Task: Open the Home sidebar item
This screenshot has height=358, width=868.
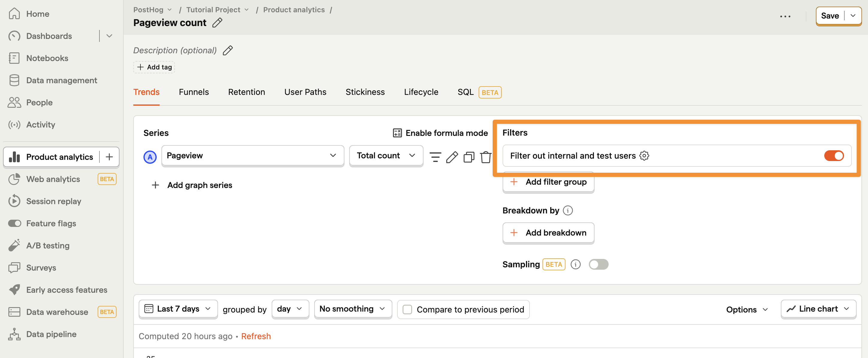Action: pyautogui.click(x=37, y=14)
